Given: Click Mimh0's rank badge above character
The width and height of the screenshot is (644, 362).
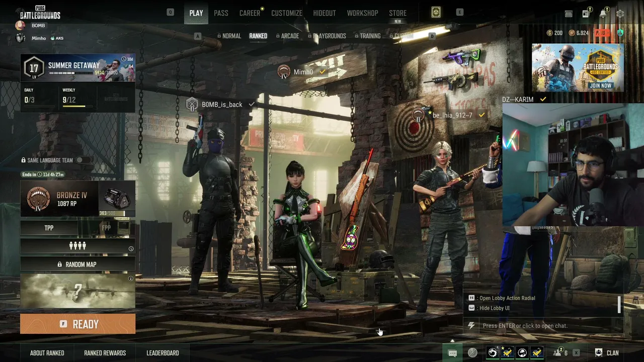Looking at the screenshot, I should pos(284,72).
